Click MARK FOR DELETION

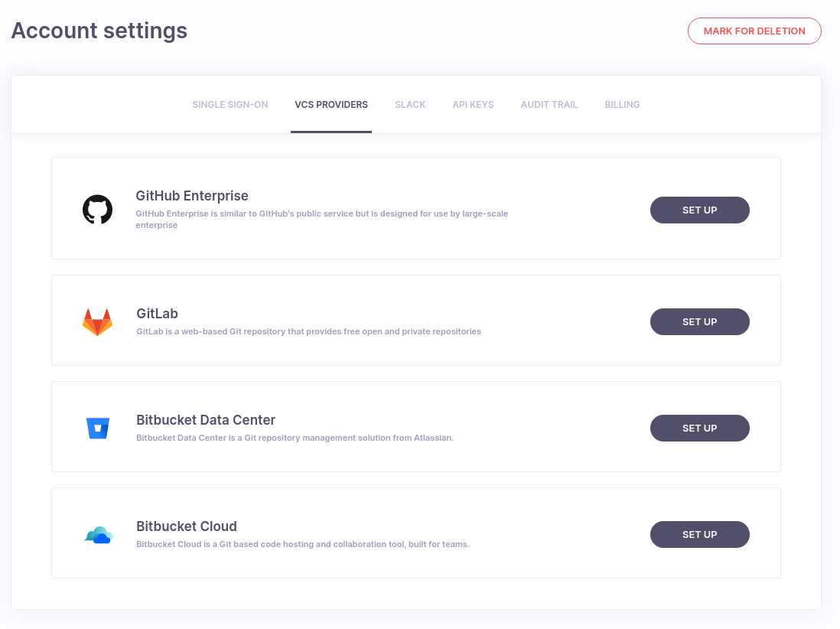click(754, 31)
